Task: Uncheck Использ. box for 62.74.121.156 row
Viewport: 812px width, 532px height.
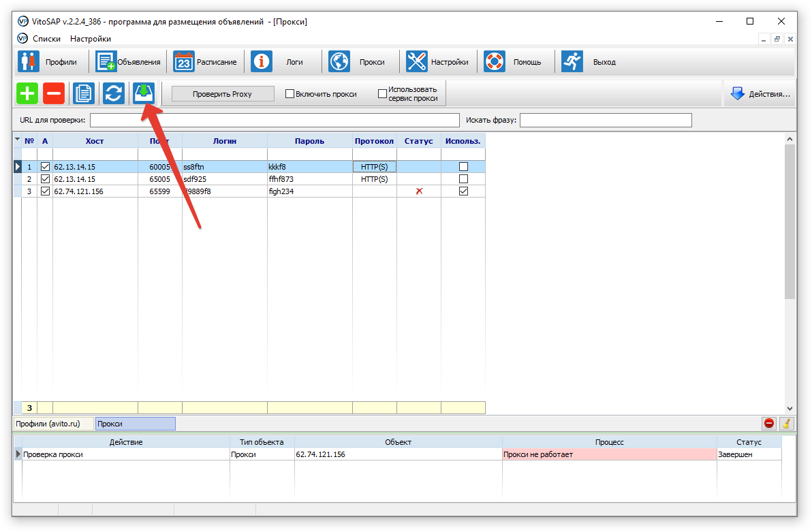Action: click(x=463, y=191)
